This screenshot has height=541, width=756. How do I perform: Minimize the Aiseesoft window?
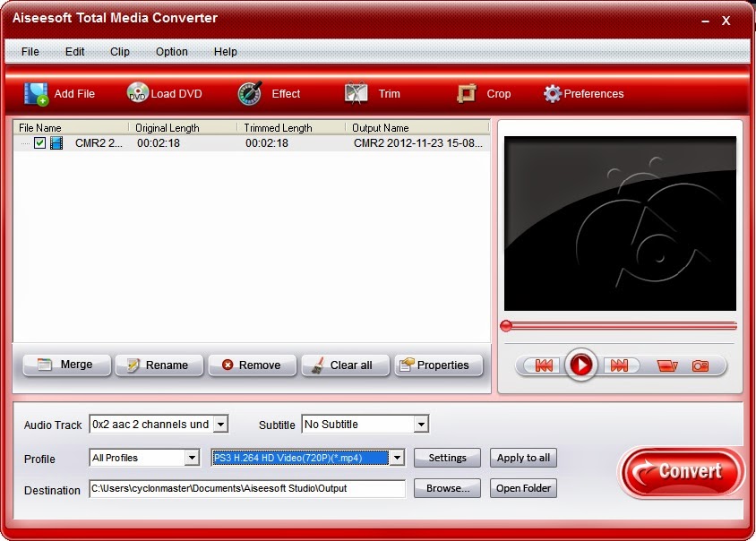[705, 21]
